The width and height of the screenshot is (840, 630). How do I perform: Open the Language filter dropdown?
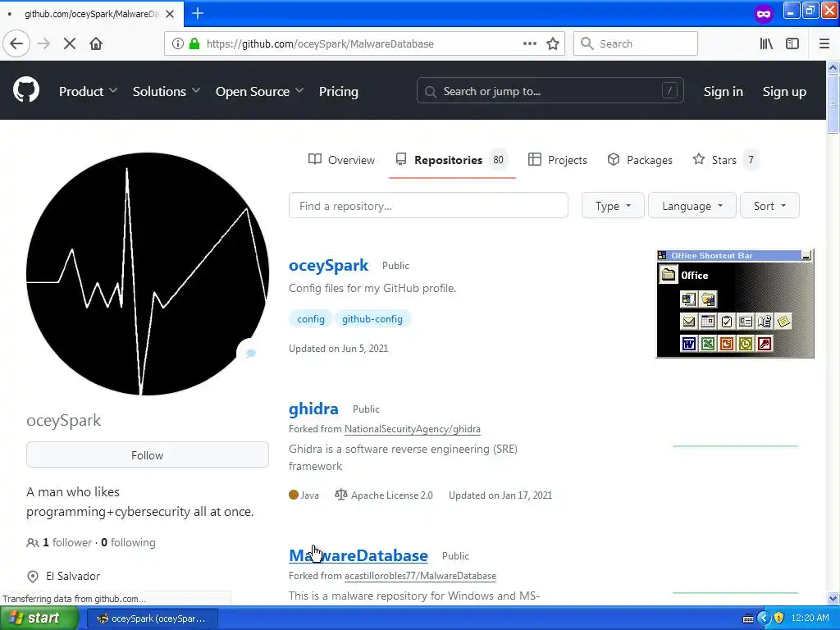pyautogui.click(x=692, y=206)
